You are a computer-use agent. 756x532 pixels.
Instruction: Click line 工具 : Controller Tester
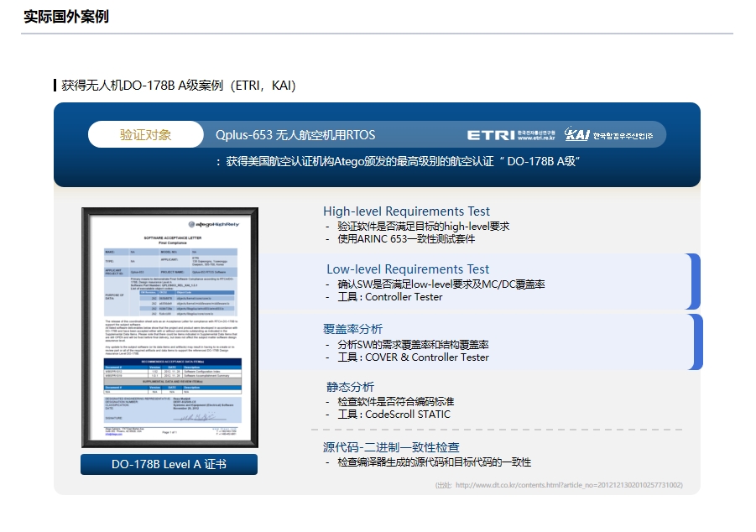point(389,296)
